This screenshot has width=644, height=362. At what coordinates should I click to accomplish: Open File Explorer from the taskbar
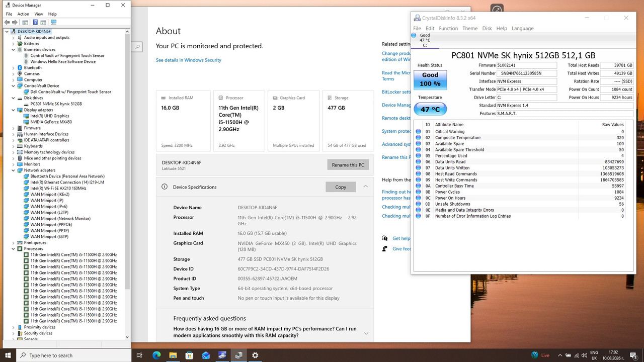point(173,355)
